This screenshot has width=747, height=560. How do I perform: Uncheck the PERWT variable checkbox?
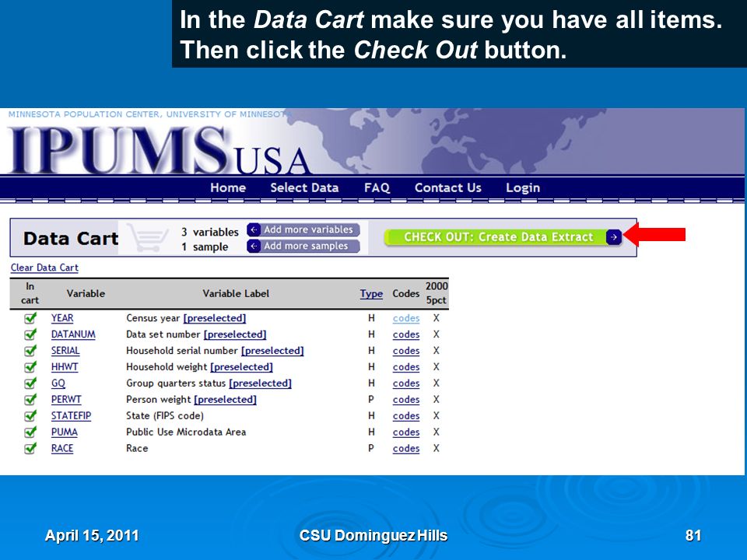pos(30,399)
